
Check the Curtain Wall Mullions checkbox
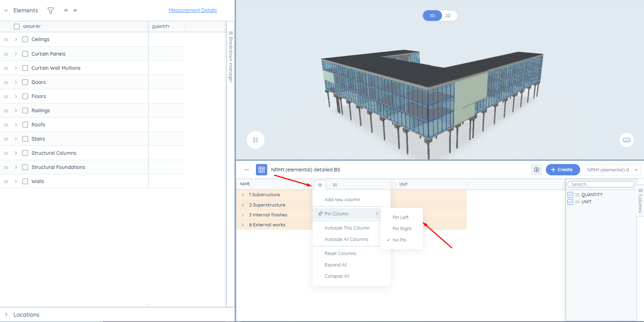(25, 68)
